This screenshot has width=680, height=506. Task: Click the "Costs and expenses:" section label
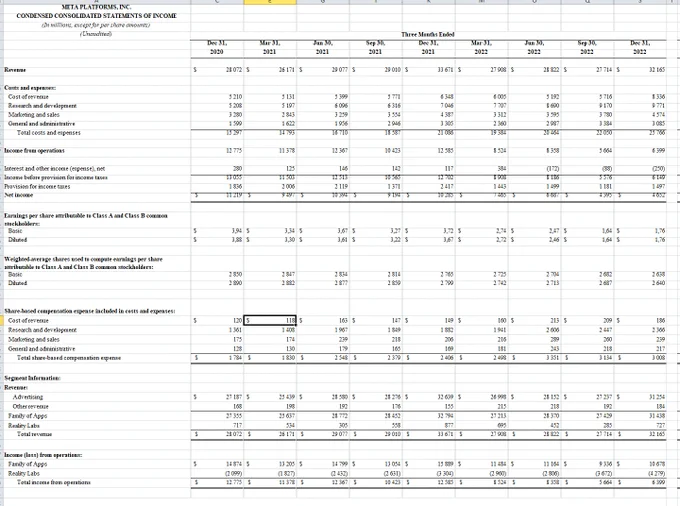click(x=30, y=88)
